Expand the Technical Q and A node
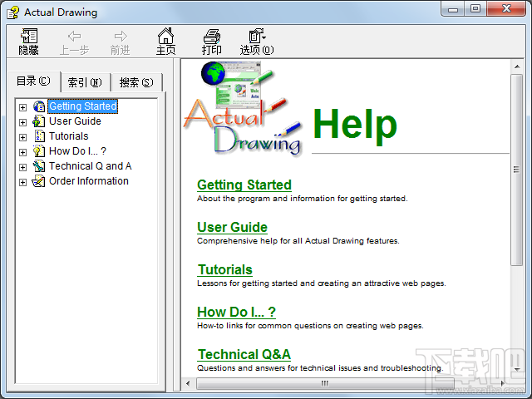This screenshot has width=532, height=399. coord(22,167)
